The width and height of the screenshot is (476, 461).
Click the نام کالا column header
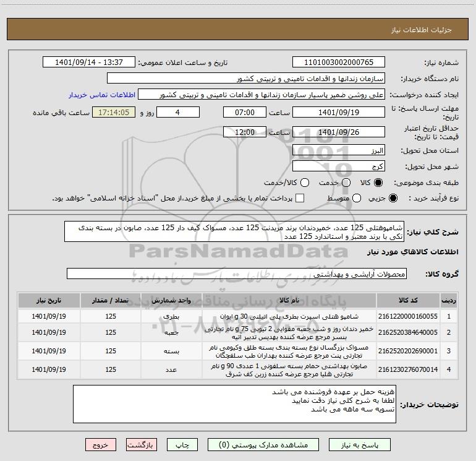[x=289, y=300]
